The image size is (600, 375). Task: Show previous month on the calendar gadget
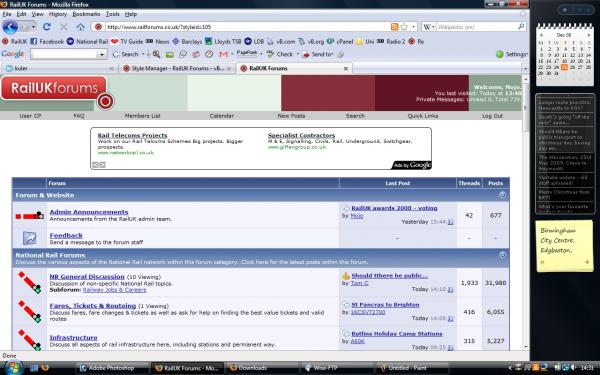(541, 35)
